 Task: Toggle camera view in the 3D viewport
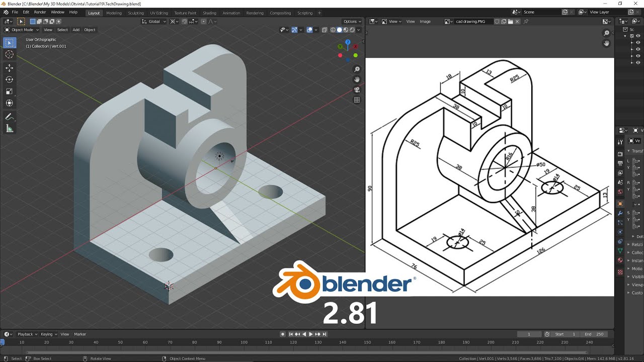click(357, 89)
